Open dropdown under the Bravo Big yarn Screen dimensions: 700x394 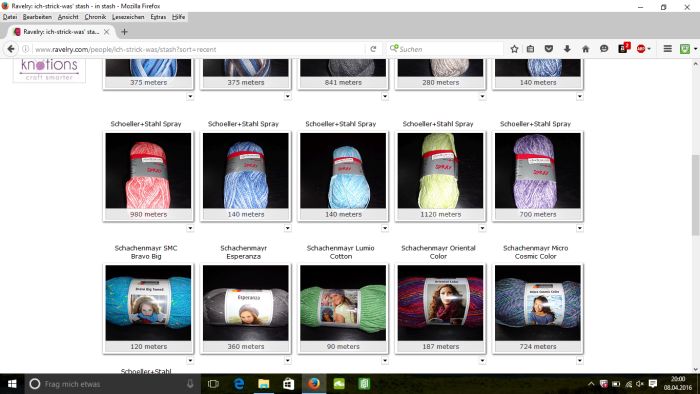click(190, 361)
